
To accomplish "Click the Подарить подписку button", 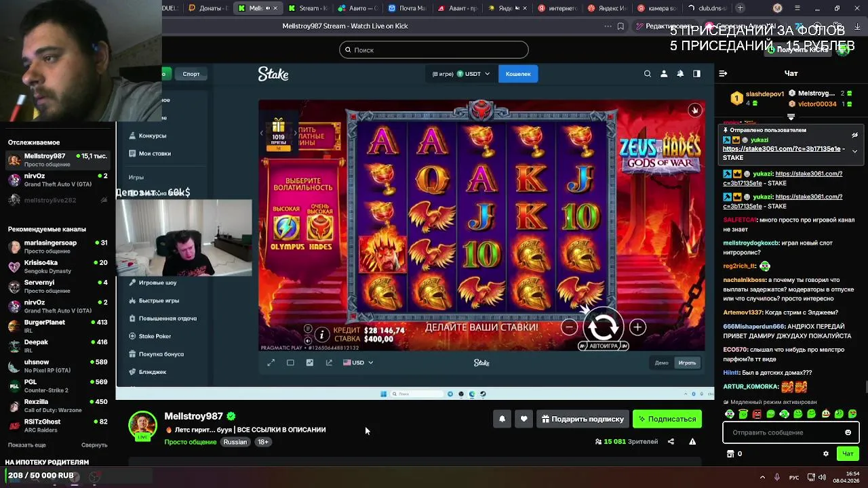I will pos(582,419).
